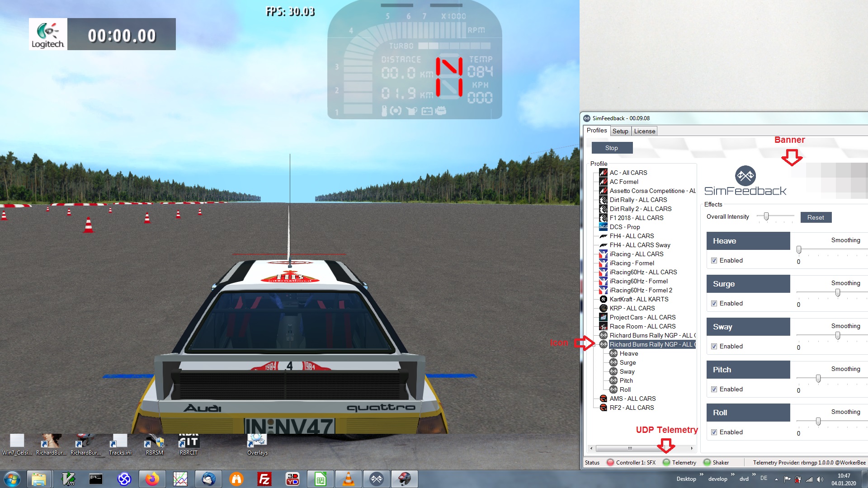Click the Heave Smoothing slider handle
868x488 pixels.
(799, 249)
